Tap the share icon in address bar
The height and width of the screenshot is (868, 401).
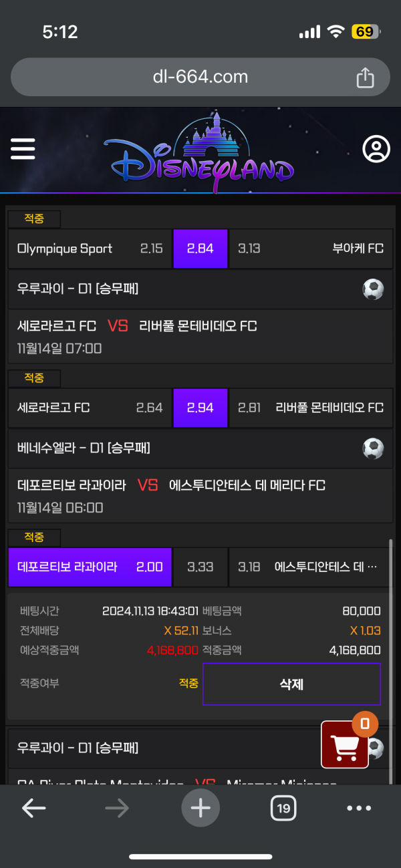tap(365, 78)
